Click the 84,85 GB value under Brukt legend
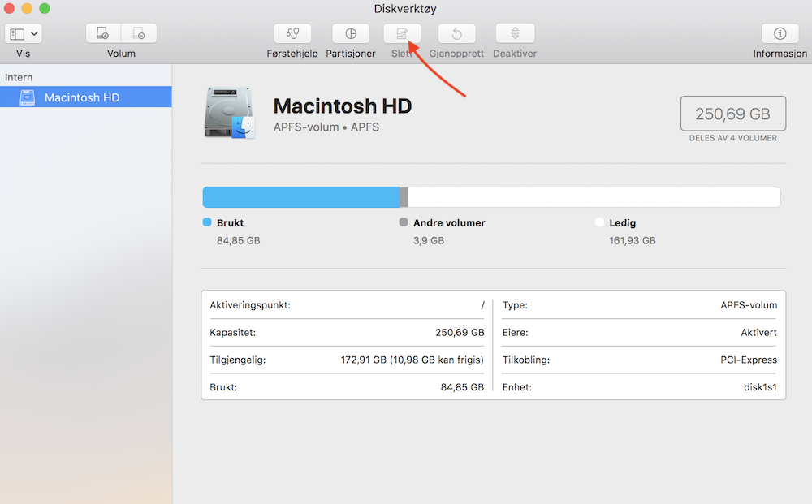Viewport: 812px width, 504px height. pos(238,240)
